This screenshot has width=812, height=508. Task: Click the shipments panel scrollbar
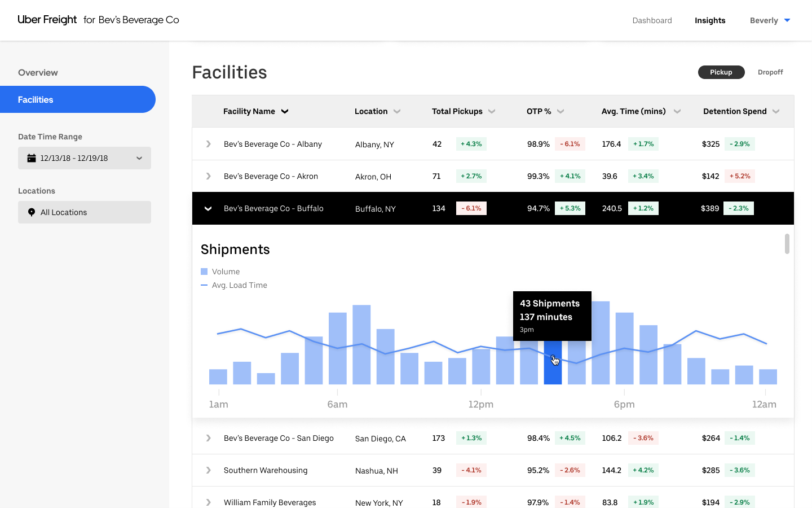click(x=787, y=244)
